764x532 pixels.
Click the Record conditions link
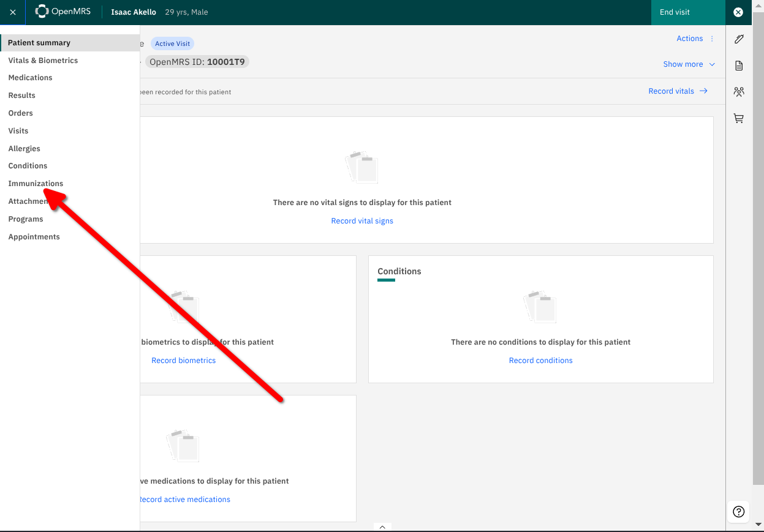540,361
